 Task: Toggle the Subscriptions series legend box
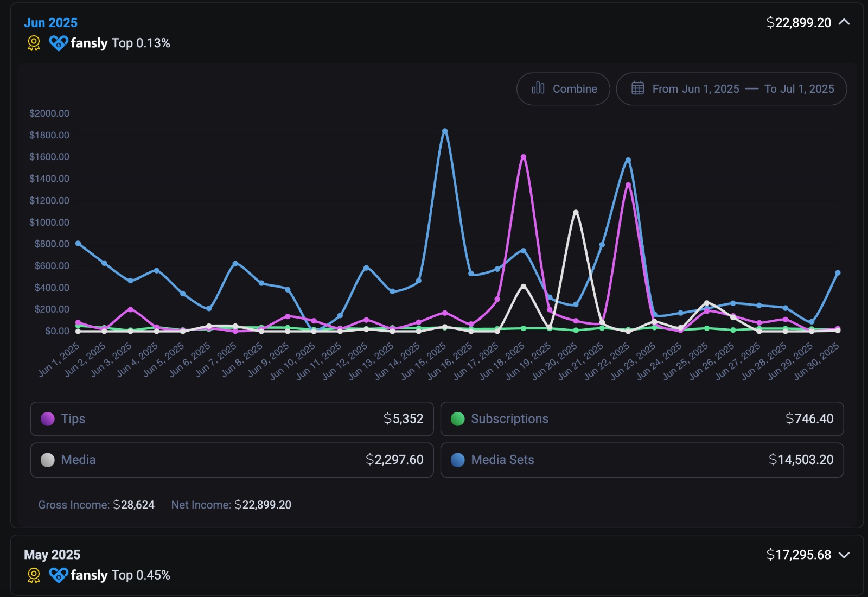coord(642,418)
